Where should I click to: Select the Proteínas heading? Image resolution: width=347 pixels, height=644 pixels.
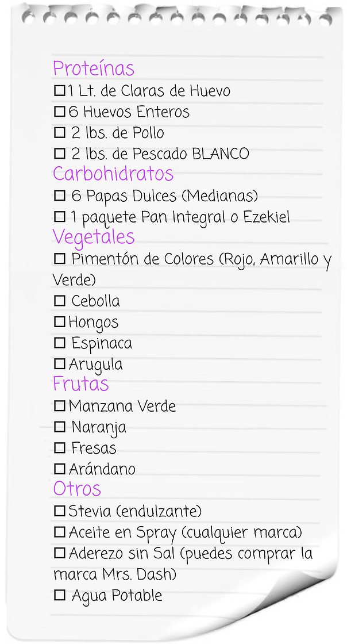coord(94,68)
